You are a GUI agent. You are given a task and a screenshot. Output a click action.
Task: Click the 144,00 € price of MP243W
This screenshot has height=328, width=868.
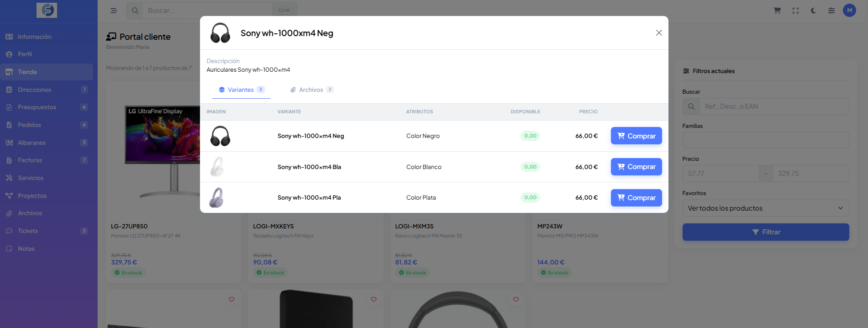(x=551, y=262)
